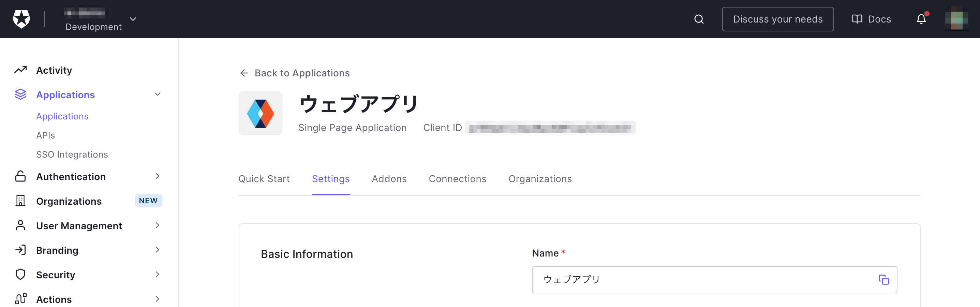Expand the User Management section
Image resolution: width=980 pixels, height=307 pixels.
(x=158, y=225)
